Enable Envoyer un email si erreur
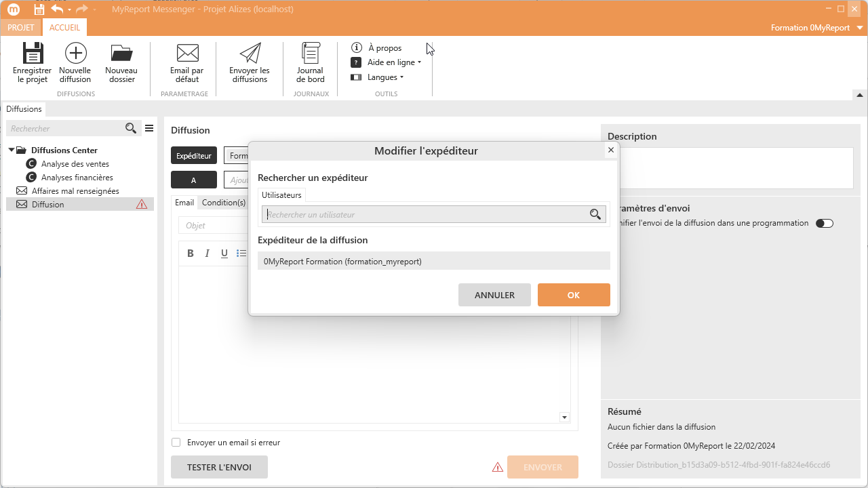The width and height of the screenshot is (868, 488). [176, 443]
